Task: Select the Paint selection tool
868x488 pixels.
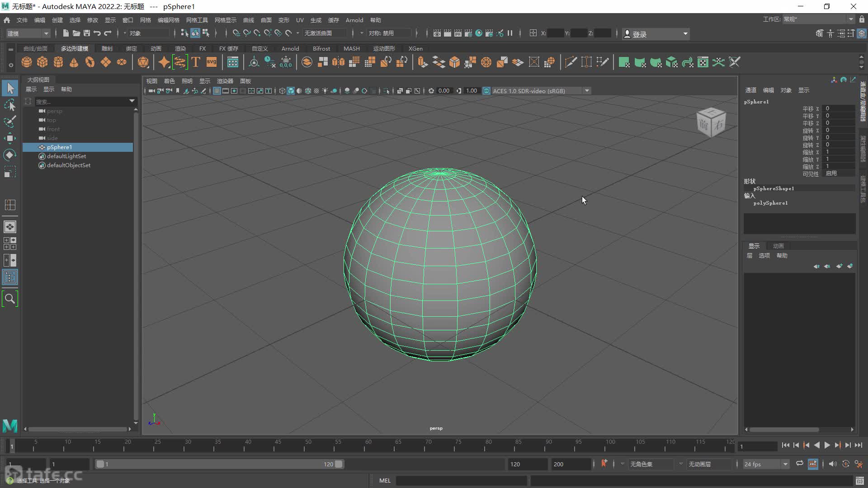Action: click(10, 122)
